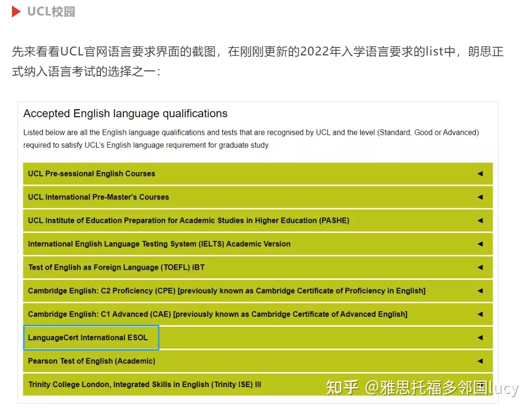Click the red triangle beside UCL校园
The width and height of the screenshot is (532, 412).
(16, 11)
